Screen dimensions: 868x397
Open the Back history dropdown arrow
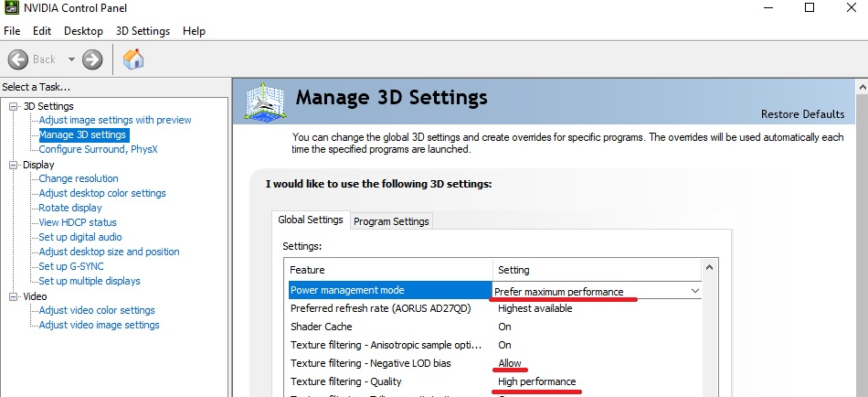coord(71,59)
